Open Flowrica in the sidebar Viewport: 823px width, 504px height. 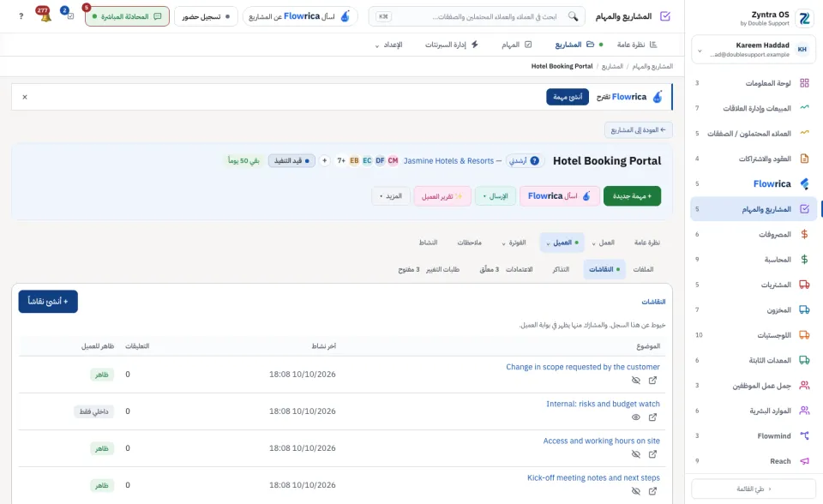[x=754, y=183]
